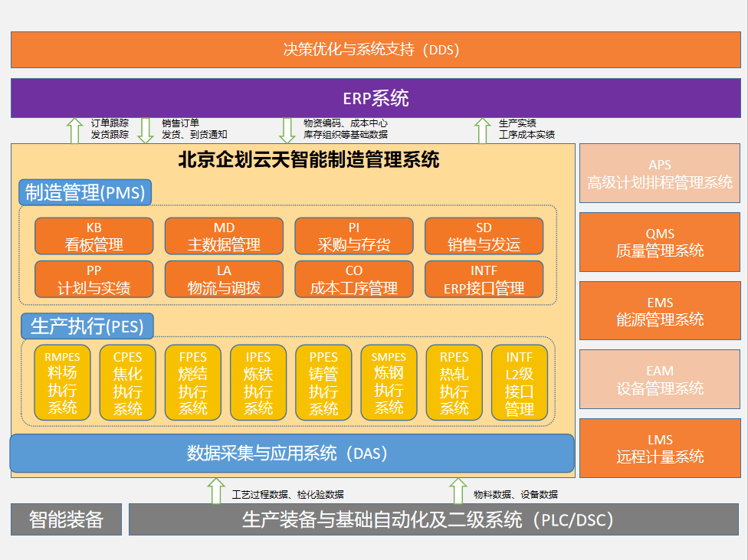Choose the SD 销售与发运 module
Image resolution: width=748 pixels, height=560 pixels.
pos(484,236)
